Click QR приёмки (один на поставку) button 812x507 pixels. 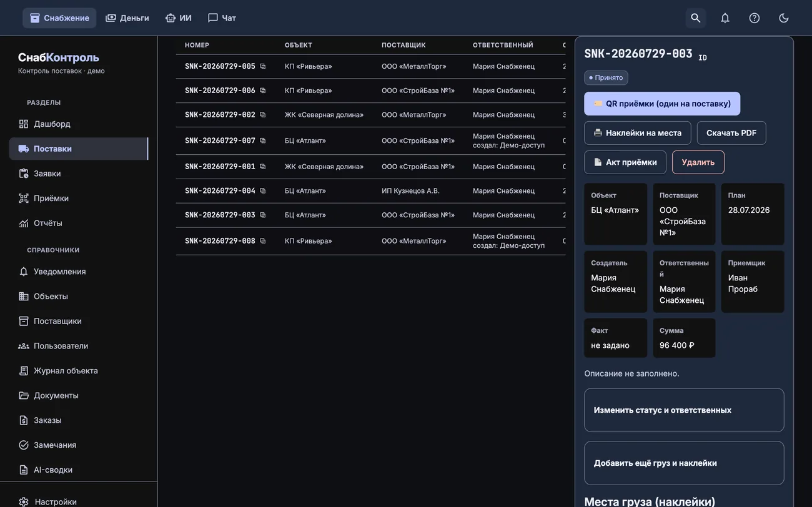point(662,104)
